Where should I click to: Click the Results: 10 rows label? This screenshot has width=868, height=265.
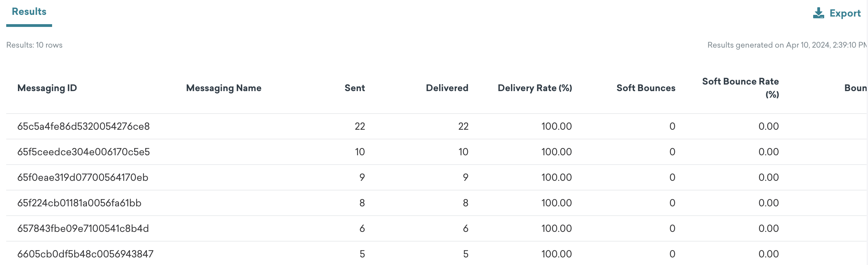pos(34,45)
